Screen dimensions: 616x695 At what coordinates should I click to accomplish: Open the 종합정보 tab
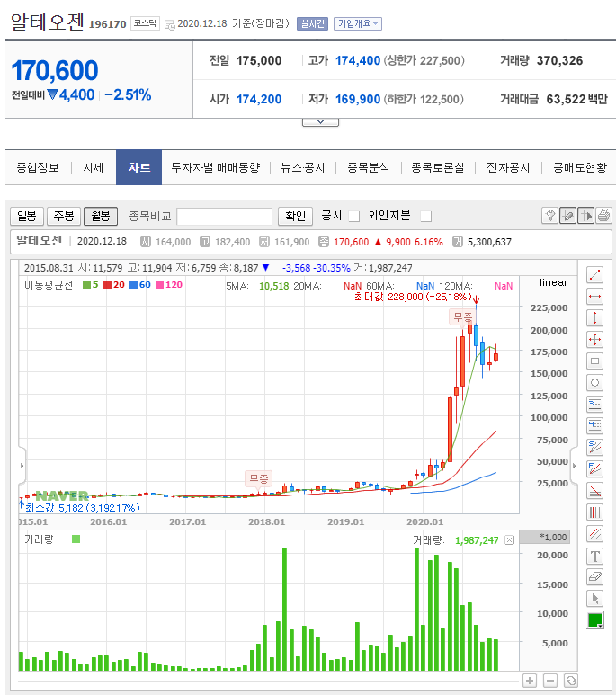coord(38,167)
